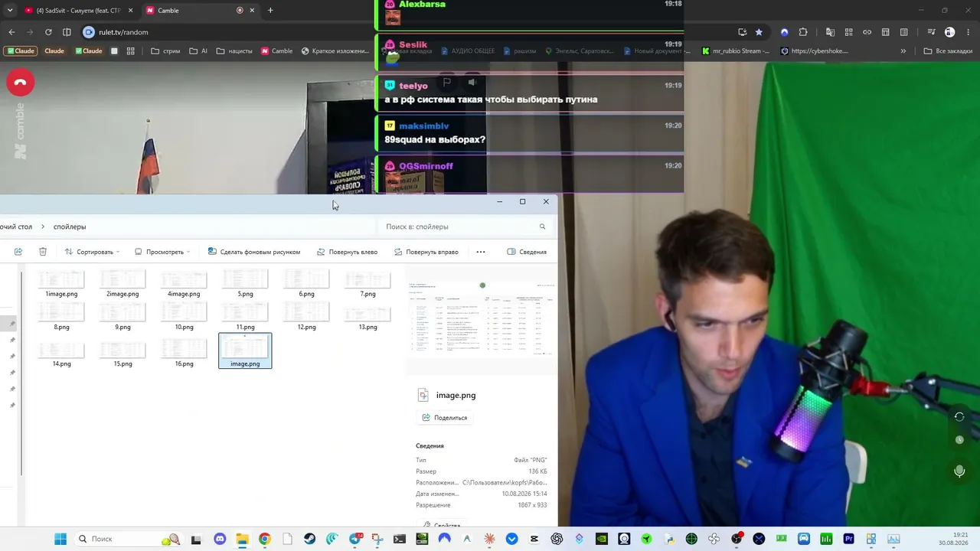Click the спойлеры breadcrumb folder
This screenshot has width=980, height=551.
click(x=70, y=227)
